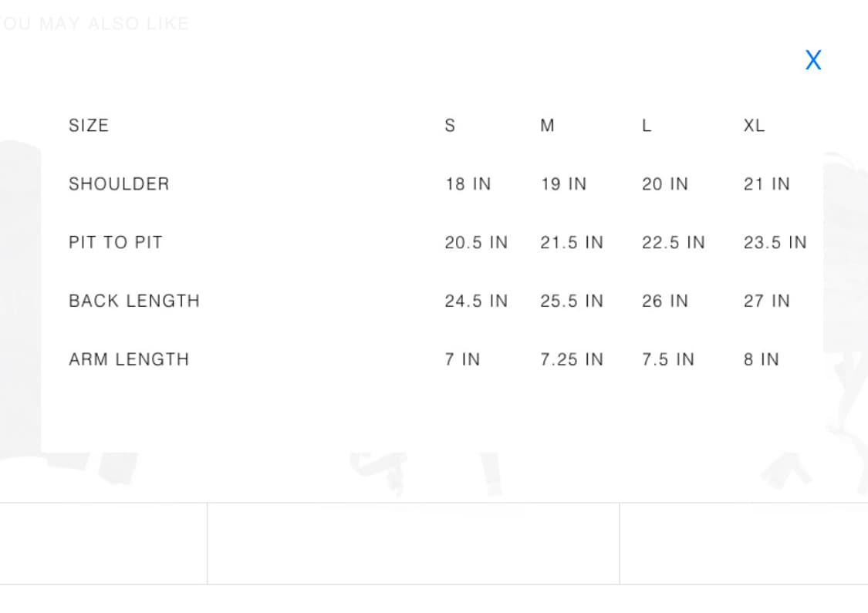Select the S size column header
Viewport: 868px width, 613px height.
tap(450, 126)
